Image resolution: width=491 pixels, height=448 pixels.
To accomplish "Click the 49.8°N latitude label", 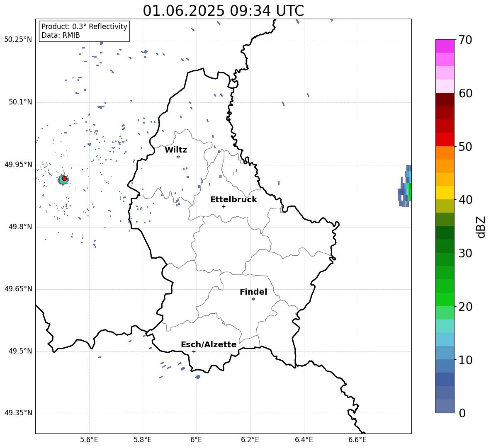I will pyautogui.click(x=20, y=227).
